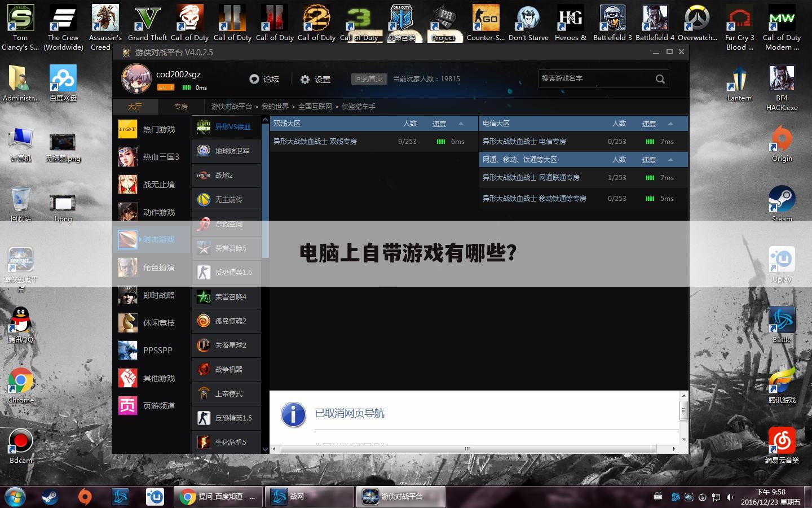Viewport: 812px width, 508px height.
Task: Select the 战无止境 category
Action: (x=152, y=185)
